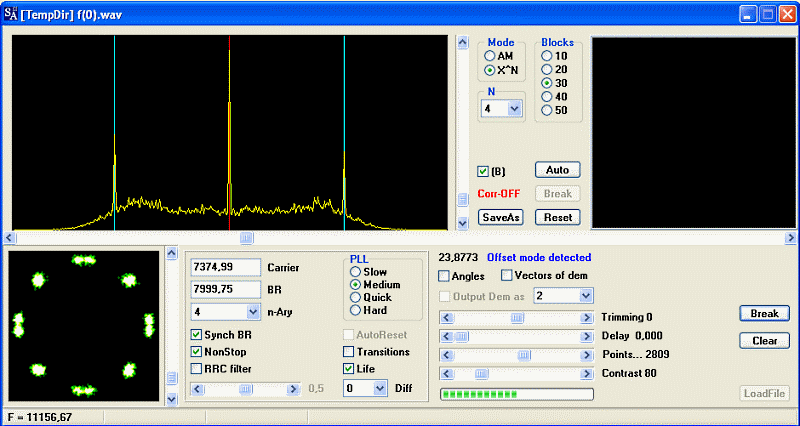Set PLL to Hard
The image size is (800, 426).
click(355, 310)
